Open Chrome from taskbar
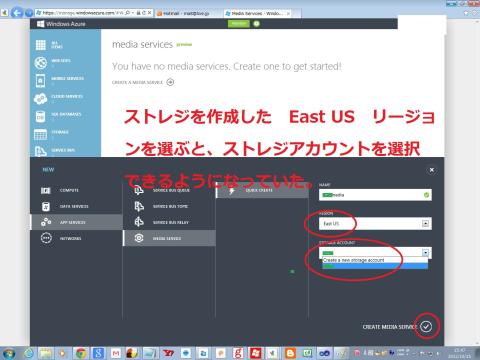This screenshot has height=360, width=480. pos(81,353)
